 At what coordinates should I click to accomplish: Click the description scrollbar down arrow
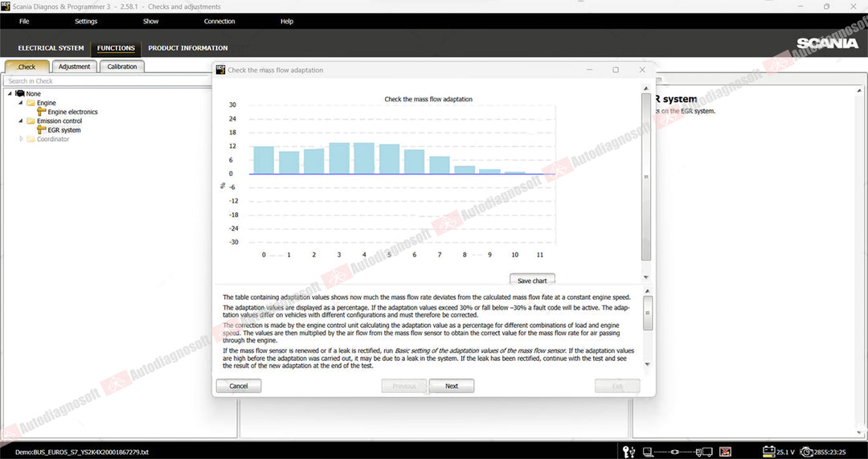pos(648,364)
